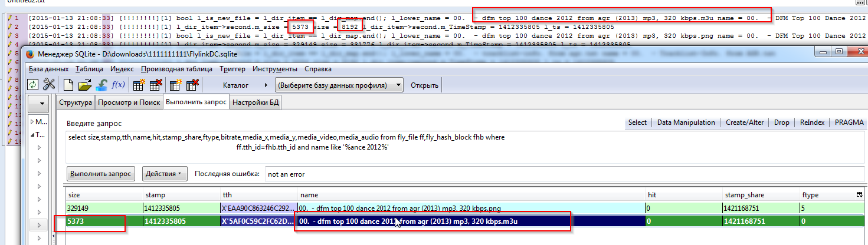Open the Триггер menu
Image resolution: width=868 pixels, height=245 pixels.
232,69
